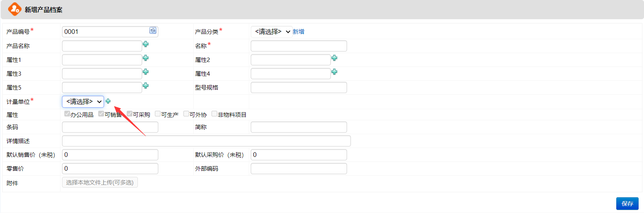Focus the 型号规格 input field
644x213 pixels.
pyautogui.click(x=299, y=87)
